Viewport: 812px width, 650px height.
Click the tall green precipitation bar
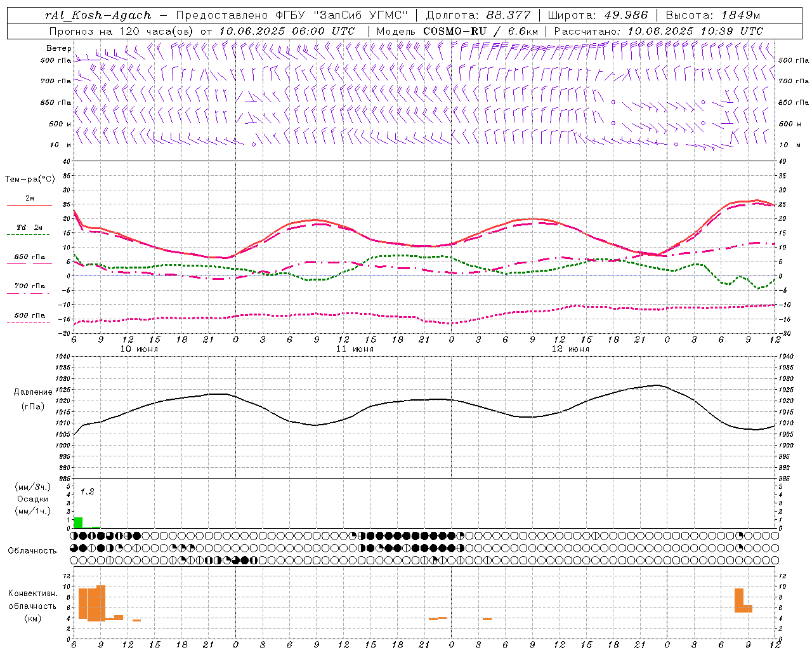coord(78,523)
